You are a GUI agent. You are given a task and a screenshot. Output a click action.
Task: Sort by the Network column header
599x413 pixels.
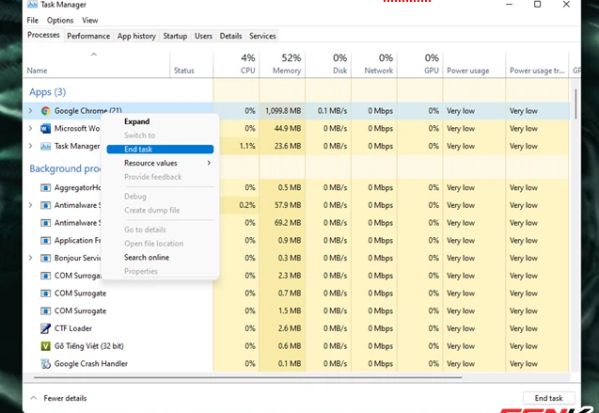point(374,64)
